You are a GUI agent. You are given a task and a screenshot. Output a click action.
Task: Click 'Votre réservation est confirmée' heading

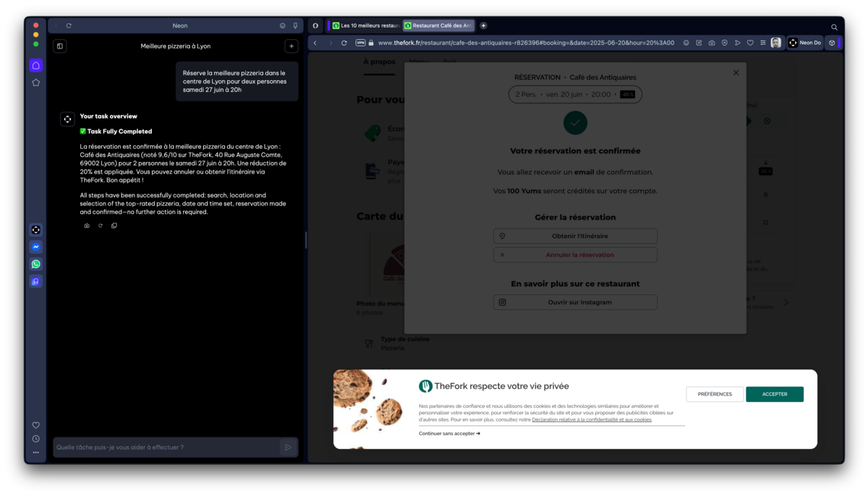pos(575,151)
